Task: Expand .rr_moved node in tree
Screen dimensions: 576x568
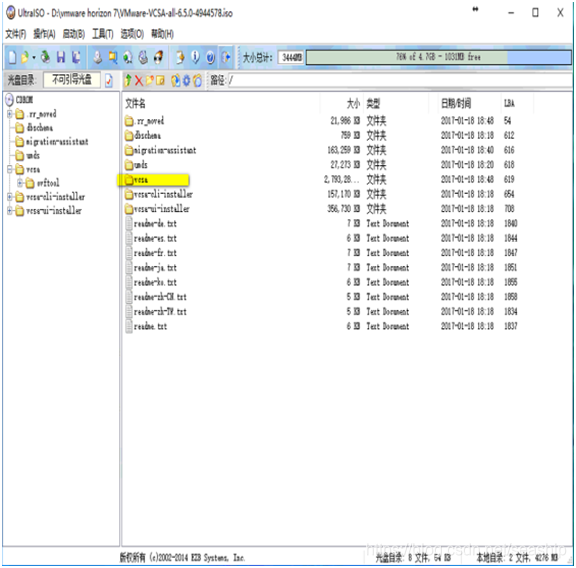Action: point(10,114)
